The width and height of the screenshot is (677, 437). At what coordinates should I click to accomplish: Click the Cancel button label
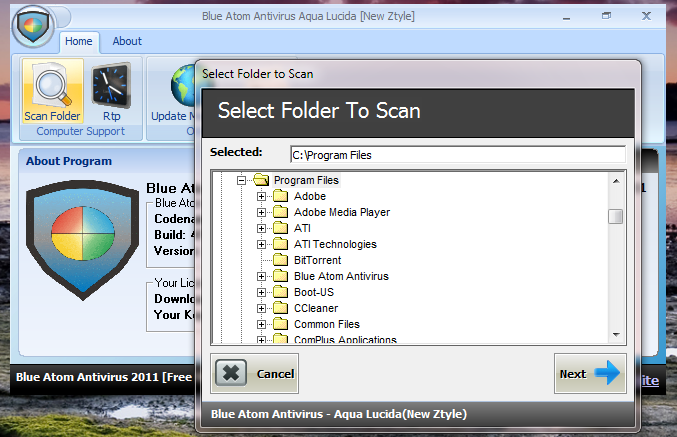[275, 374]
